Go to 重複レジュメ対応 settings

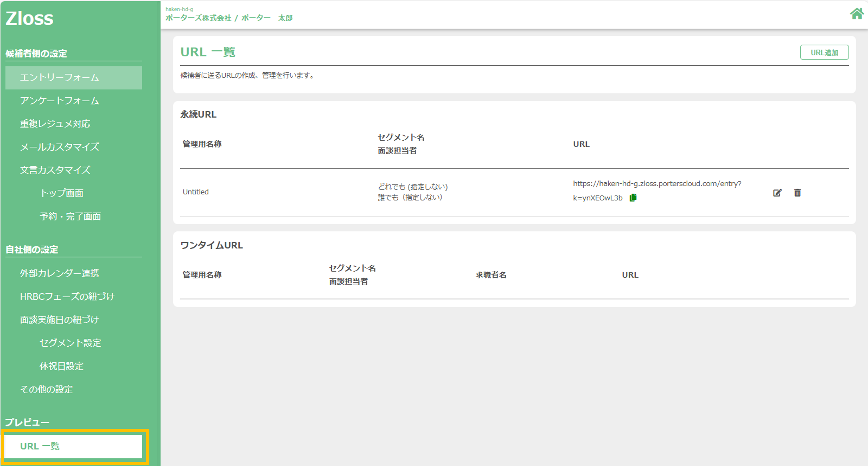tap(55, 124)
